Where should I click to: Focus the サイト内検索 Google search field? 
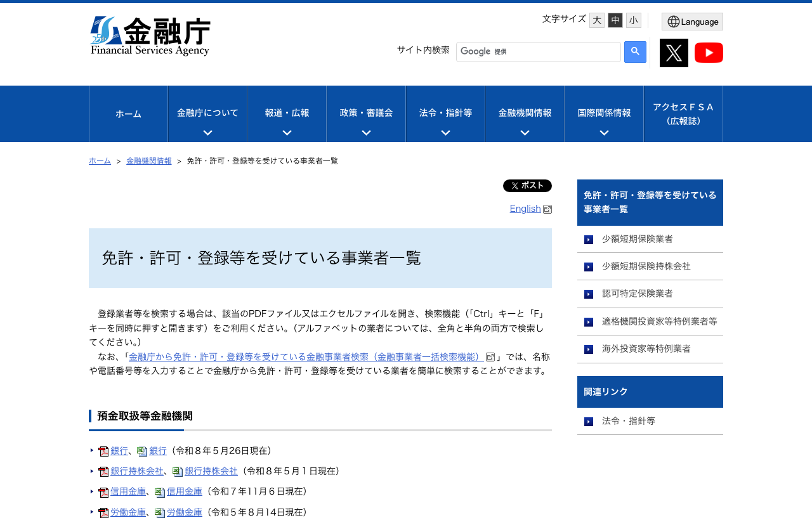(539, 52)
